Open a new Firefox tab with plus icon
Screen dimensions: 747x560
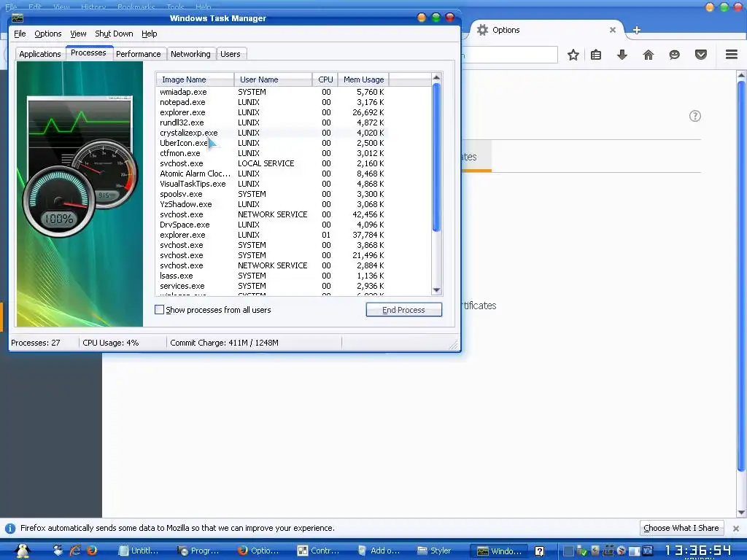[x=636, y=31]
